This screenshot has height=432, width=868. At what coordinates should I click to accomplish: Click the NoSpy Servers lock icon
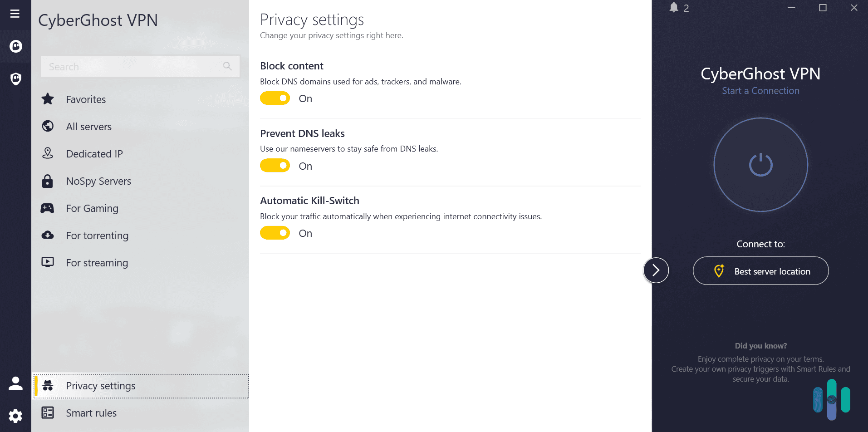coord(47,181)
